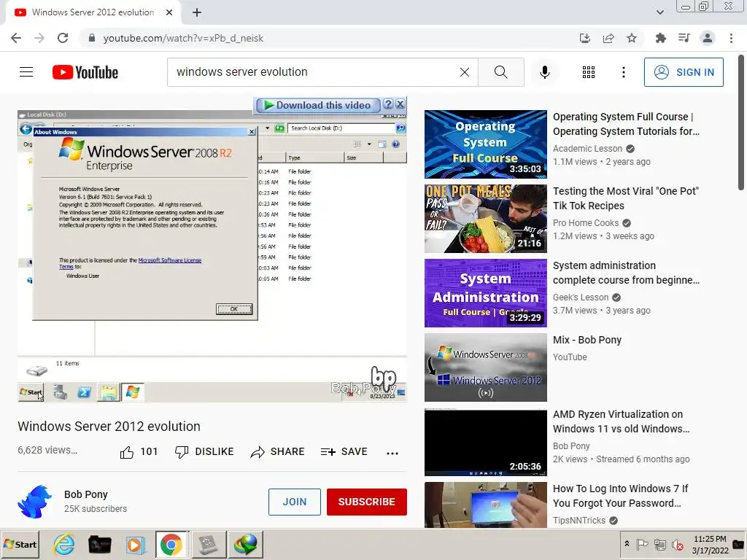Open How To Log Into Windows 7 video
747x560 pixels.
620,496
